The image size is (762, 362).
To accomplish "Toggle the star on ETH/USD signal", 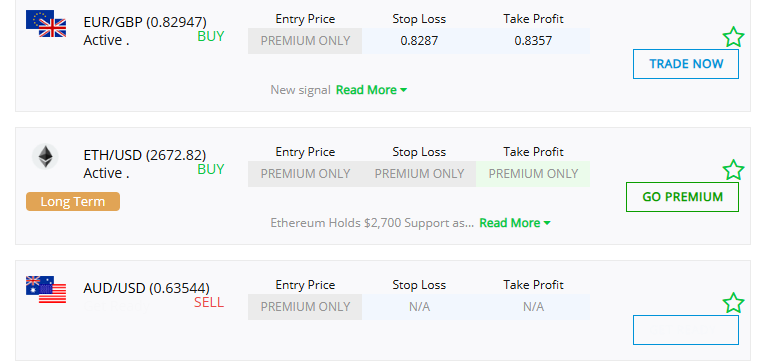I will pyautogui.click(x=733, y=170).
